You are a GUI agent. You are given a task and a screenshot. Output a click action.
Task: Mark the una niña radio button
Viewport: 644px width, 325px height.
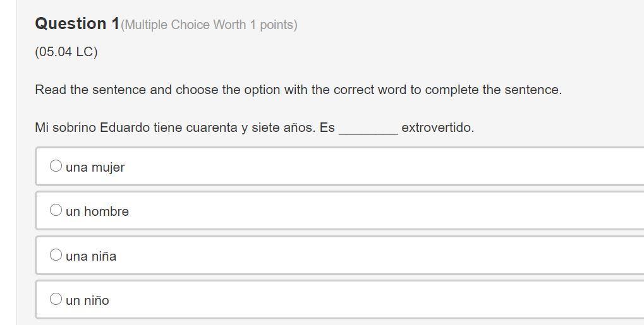(56, 255)
